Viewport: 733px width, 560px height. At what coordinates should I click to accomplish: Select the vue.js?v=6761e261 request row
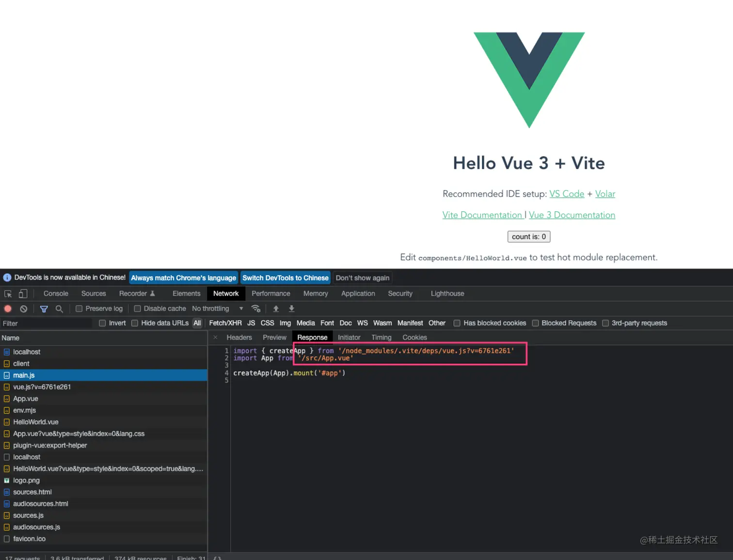pos(104,387)
